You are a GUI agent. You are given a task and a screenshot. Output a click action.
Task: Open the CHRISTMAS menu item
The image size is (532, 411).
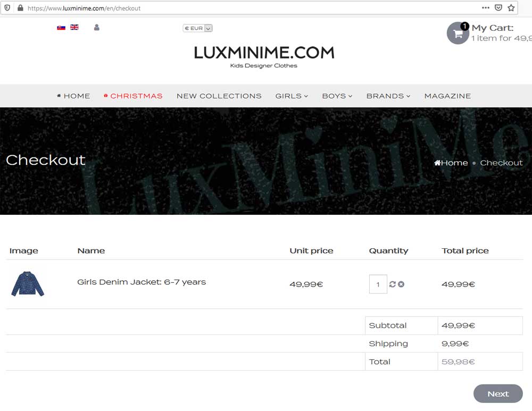133,96
